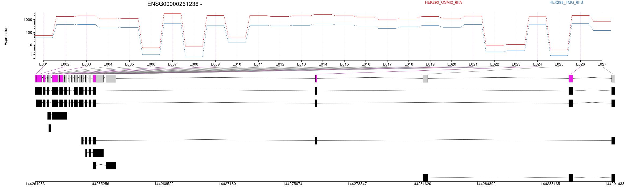This screenshot has width=644, height=188.
Task: Click exon label E011
Action: [x=258, y=64]
